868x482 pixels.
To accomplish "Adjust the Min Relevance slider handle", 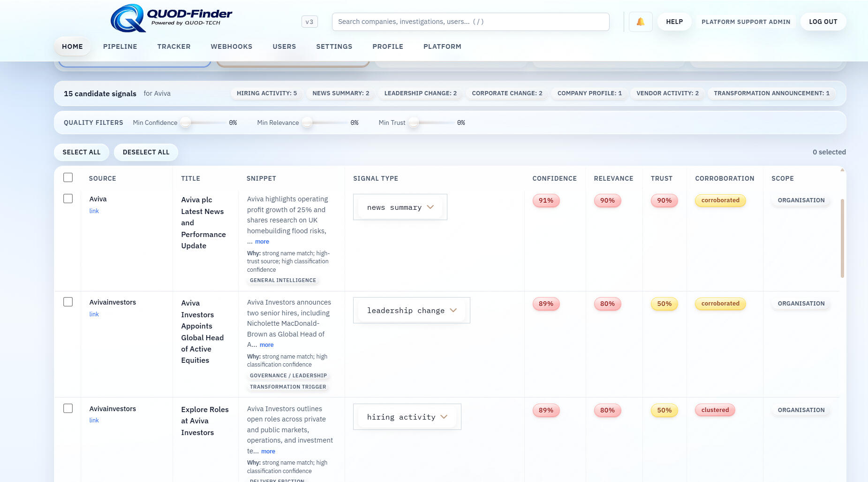I will coord(307,122).
